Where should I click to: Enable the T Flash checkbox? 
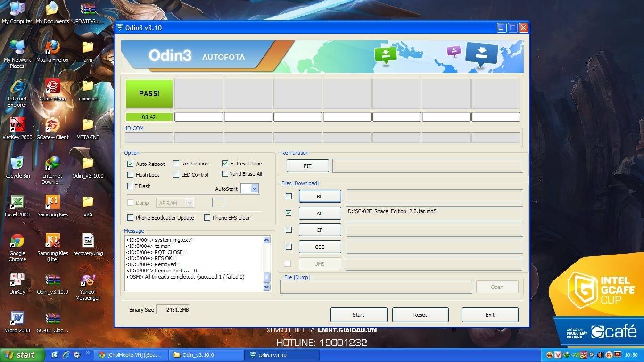click(x=131, y=186)
